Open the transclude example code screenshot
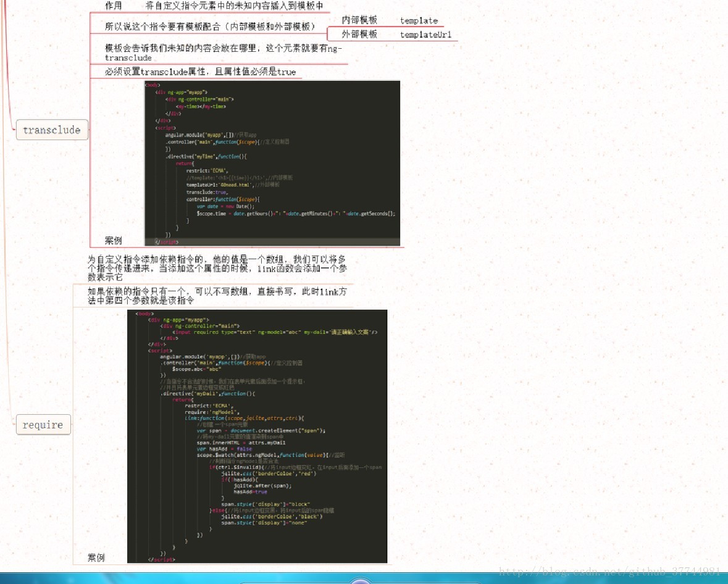This screenshot has width=728, height=584. coord(272,163)
